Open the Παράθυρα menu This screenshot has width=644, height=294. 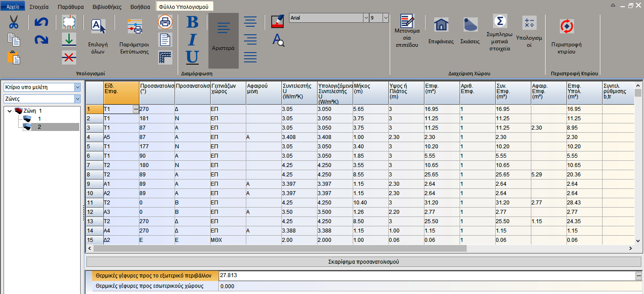70,7
